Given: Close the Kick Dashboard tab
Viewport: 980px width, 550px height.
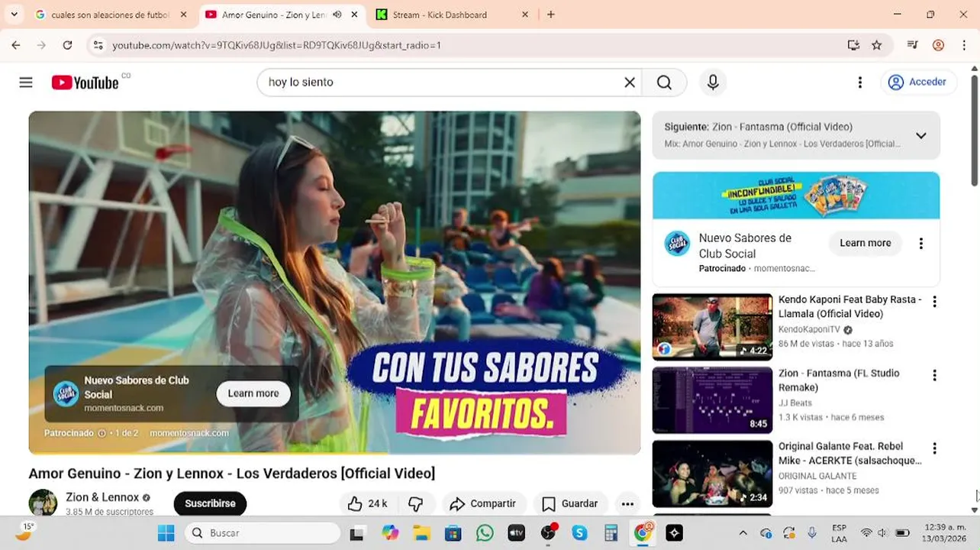Looking at the screenshot, I should tap(525, 15).
